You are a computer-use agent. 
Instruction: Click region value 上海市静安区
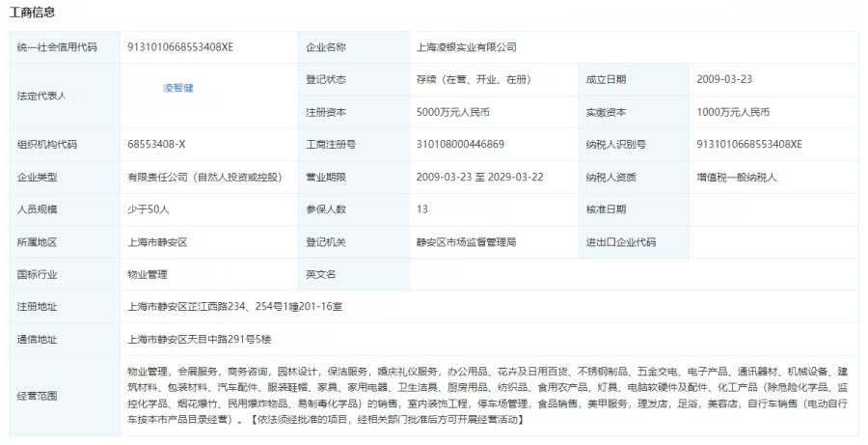tap(157, 242)
